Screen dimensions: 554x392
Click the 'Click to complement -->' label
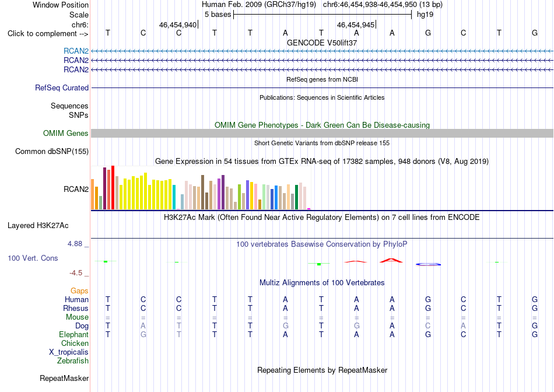[48, 34]
